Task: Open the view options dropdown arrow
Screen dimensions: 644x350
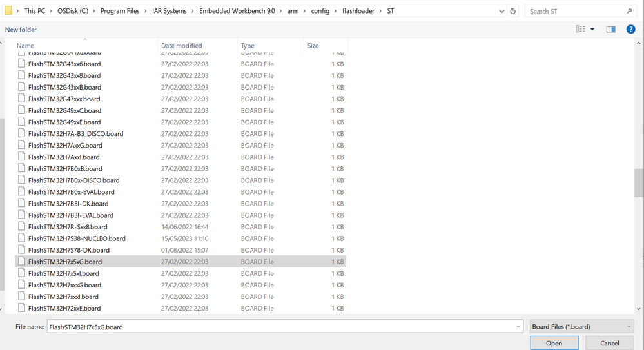Action: click(x=592, y=29)
